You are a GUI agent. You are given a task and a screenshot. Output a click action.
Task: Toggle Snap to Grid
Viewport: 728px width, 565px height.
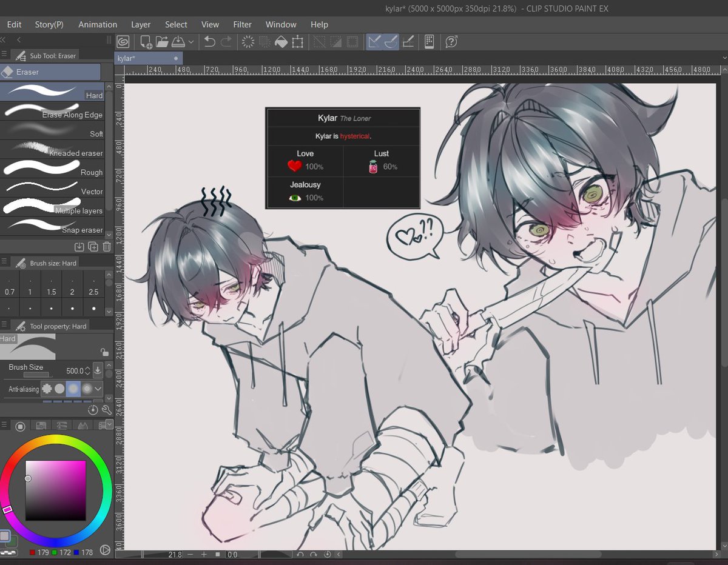408,42
